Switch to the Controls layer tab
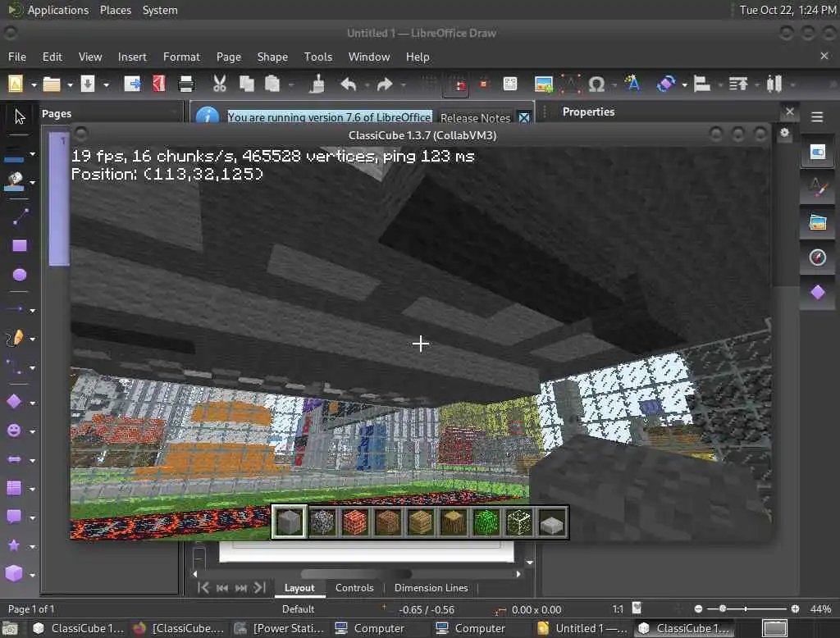The width and height of the screenshot is (840, 638). (354, 588)
